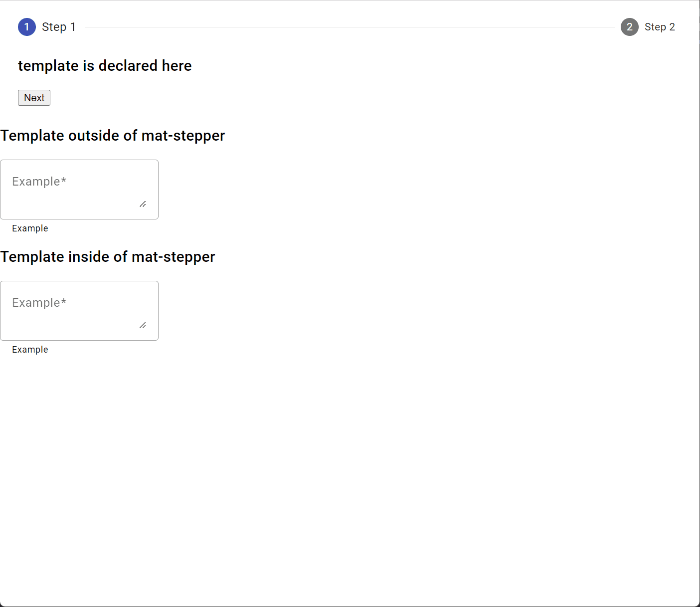Screen dimensions: 700x607
Task: Click the Example* placeholder in the first textarea
Action: point(39,181)
